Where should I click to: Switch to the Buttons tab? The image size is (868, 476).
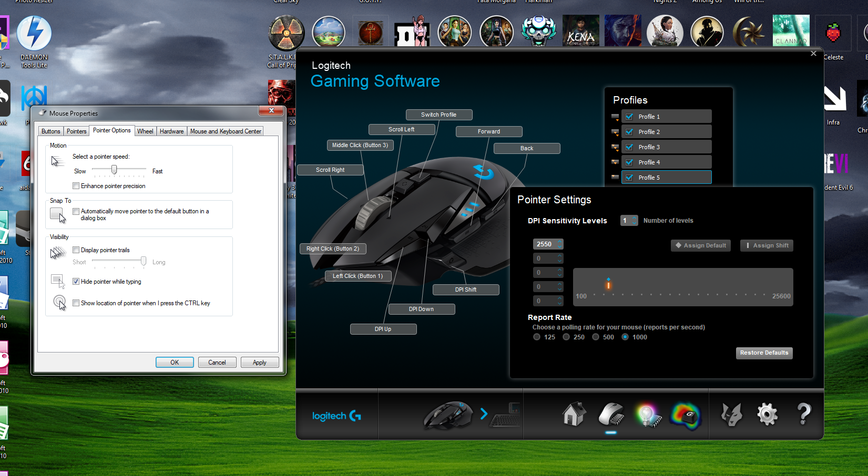tap(51, 131)
